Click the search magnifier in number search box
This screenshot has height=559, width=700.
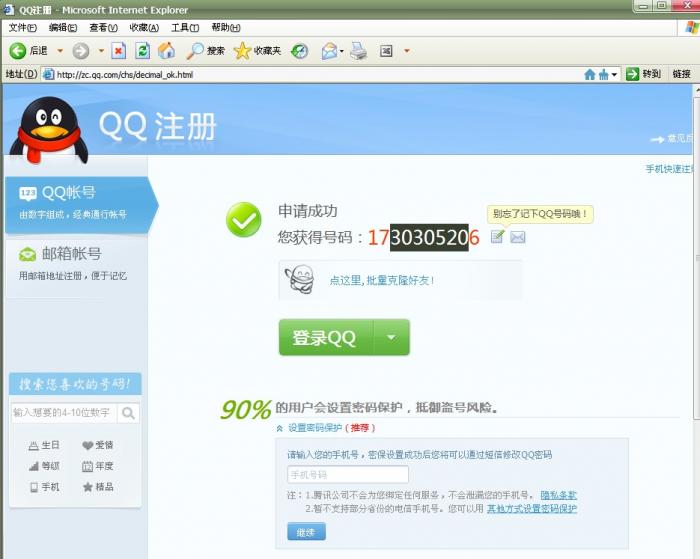(128, 413)
